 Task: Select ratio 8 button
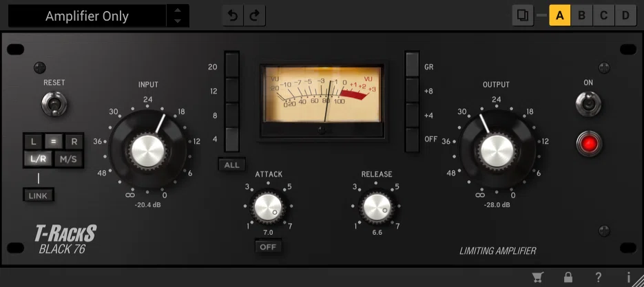pos(231,116)
